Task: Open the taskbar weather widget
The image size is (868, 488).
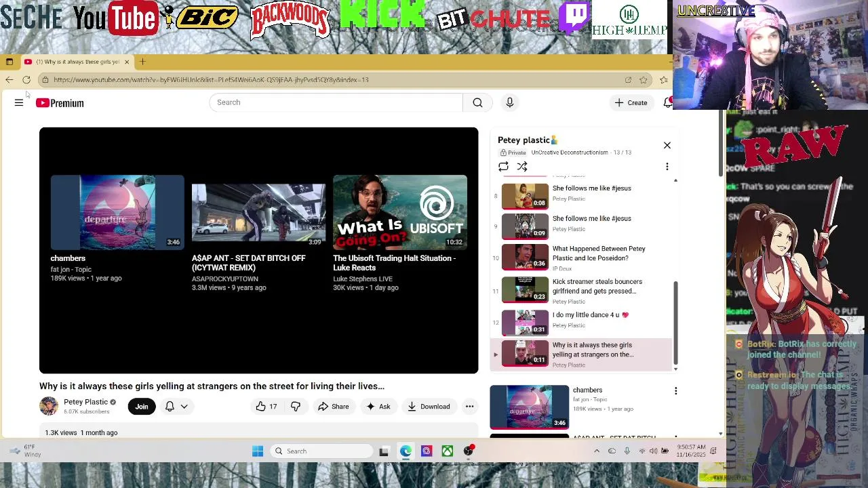Action: point(26,451)
